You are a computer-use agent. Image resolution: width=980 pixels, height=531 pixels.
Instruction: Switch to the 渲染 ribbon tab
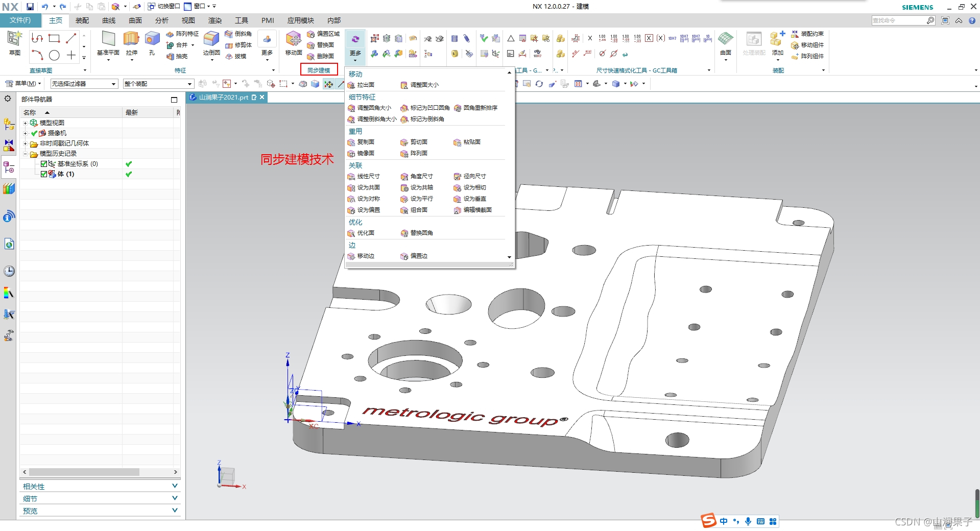(x=215, y=20)
